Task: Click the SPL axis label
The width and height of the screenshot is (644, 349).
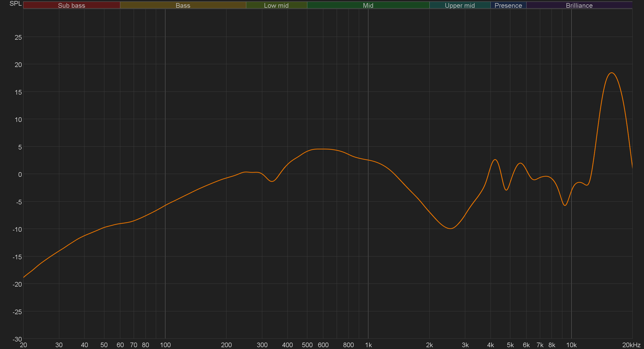Action: (x=15, y=4)
